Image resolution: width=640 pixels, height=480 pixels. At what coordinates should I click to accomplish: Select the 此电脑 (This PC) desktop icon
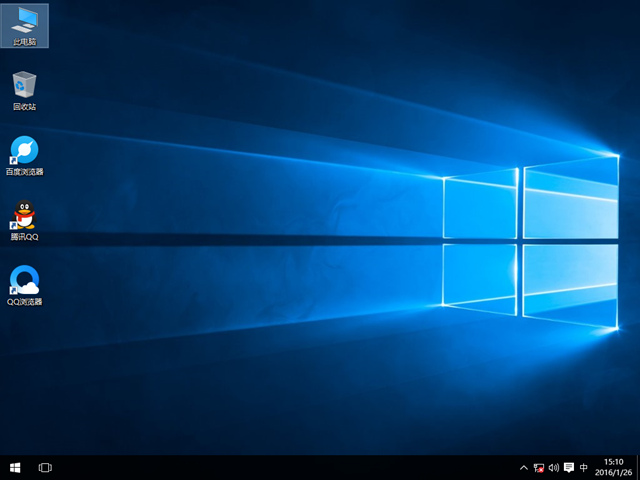(25, 22)
